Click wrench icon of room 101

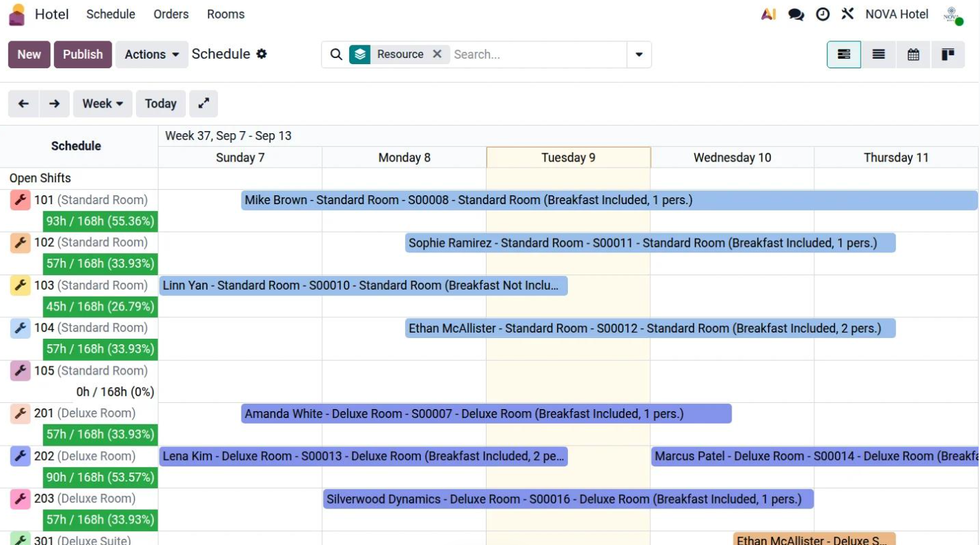(x=21, y=200)
